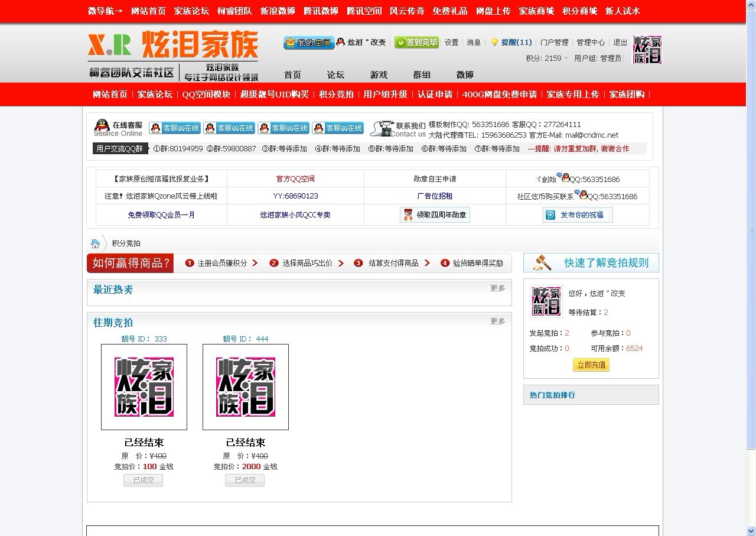Image resolution: width=756 pixels, height=536 pixels.
Task: Click 已成交 button under ID 333
Action: pyautogui.click(x=144, y=480)
